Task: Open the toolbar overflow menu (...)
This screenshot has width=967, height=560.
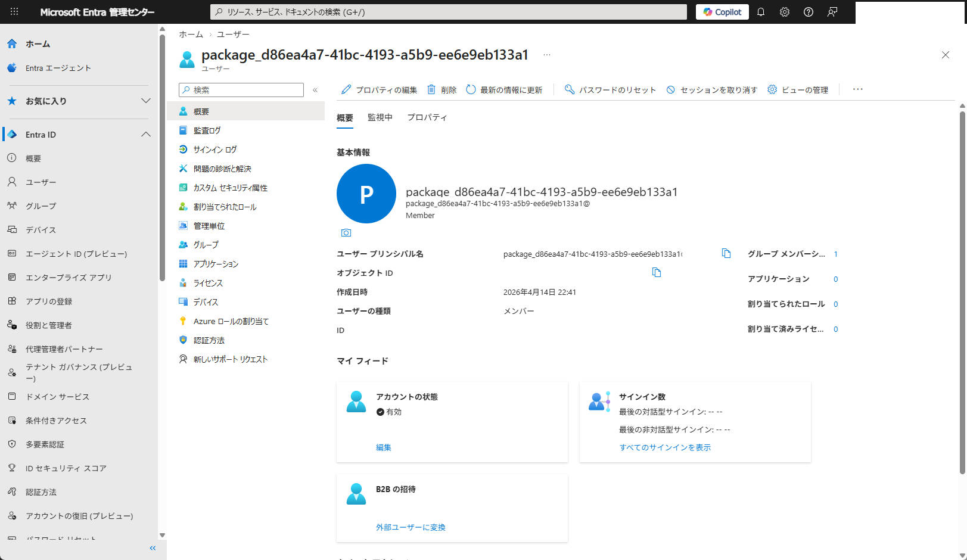Action: 857,89
